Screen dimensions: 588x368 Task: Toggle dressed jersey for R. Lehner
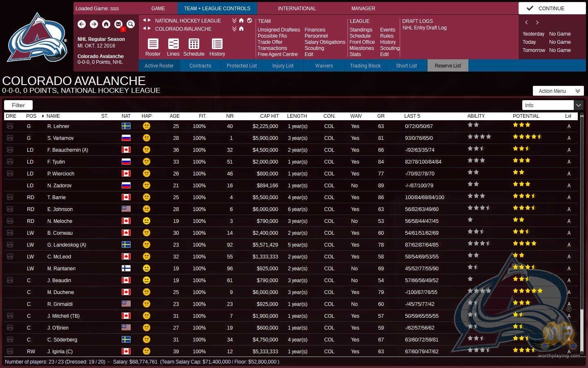pyautogui.click(x=10, y=126)
